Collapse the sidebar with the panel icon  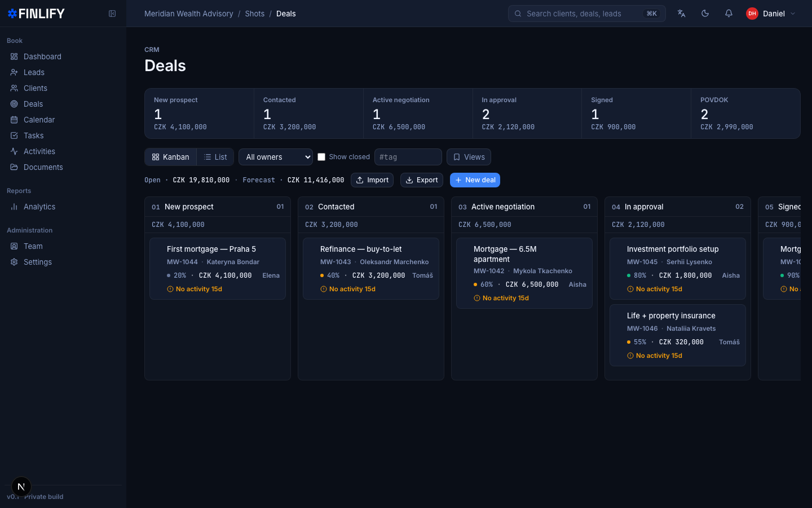112,14
